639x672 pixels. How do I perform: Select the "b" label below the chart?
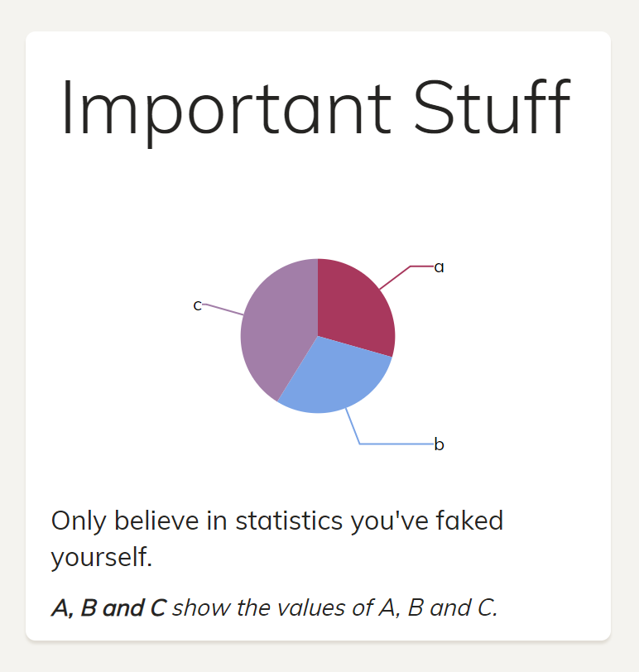440,445
